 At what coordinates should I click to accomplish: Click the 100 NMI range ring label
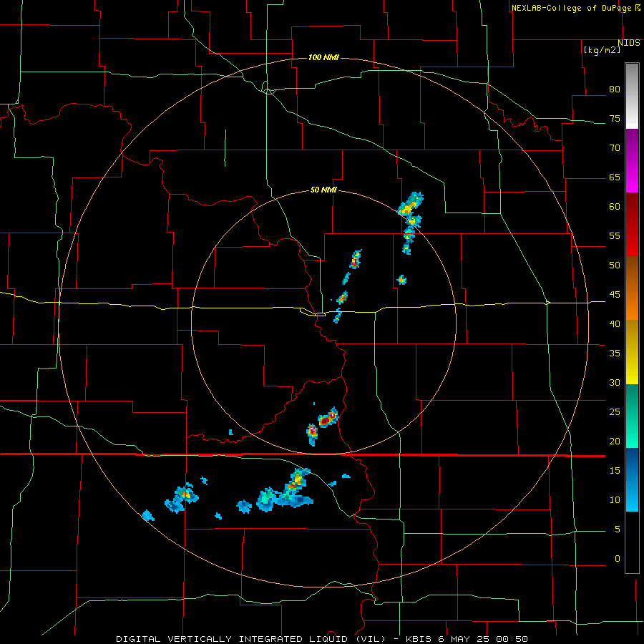[323, 57]
